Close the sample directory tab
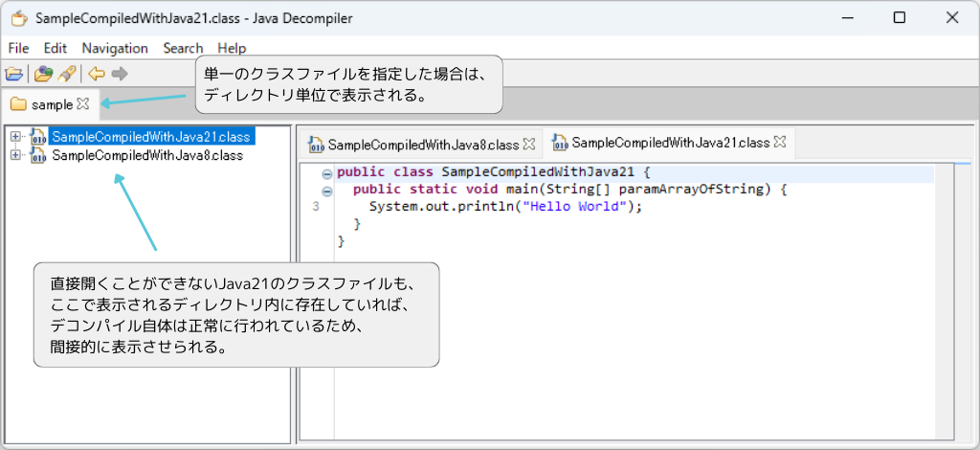Image resolution: width=980 pixels, height=450 pixels. 82,103
